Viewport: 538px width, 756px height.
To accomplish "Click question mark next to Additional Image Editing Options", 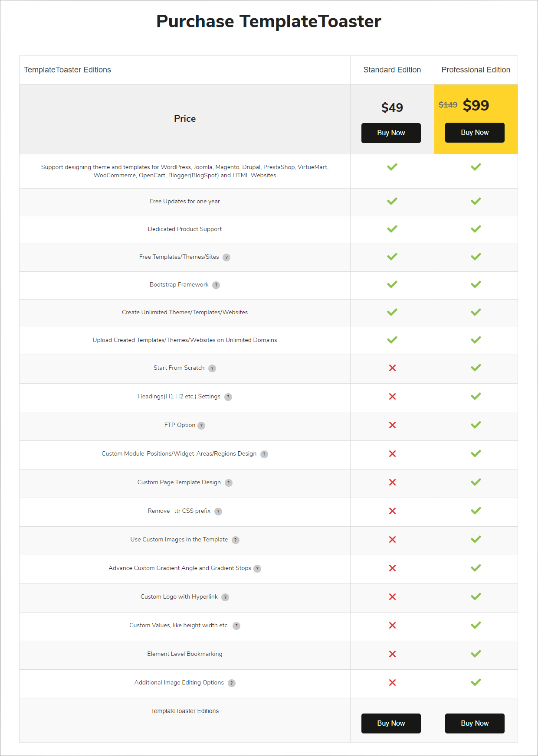I will [x=232, y=683].
